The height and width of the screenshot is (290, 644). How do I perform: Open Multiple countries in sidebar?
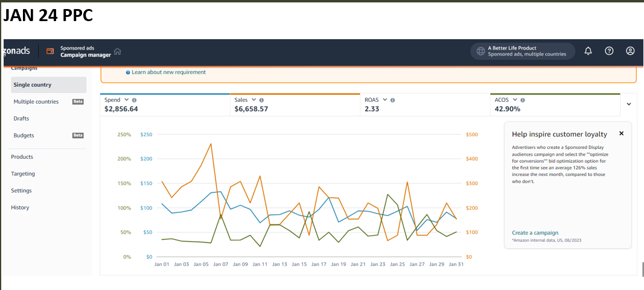point(36,102)
